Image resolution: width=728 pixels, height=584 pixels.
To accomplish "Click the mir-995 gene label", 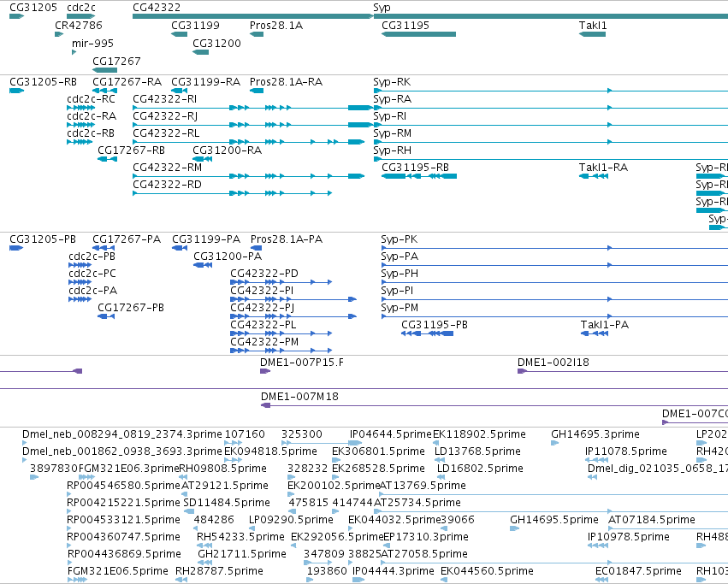I will (92, 43).
